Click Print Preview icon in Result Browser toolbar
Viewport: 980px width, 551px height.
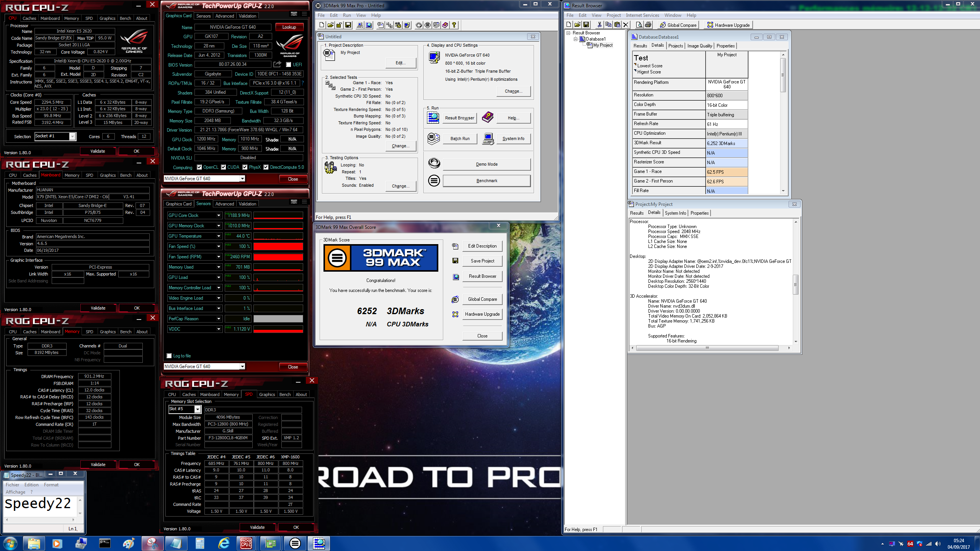coord(639,25)
